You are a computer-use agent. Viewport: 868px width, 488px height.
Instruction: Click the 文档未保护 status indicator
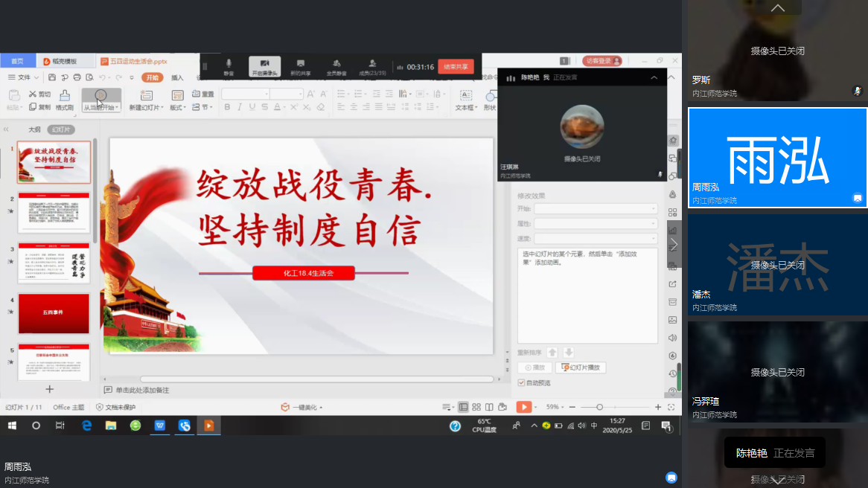(115, 407)
